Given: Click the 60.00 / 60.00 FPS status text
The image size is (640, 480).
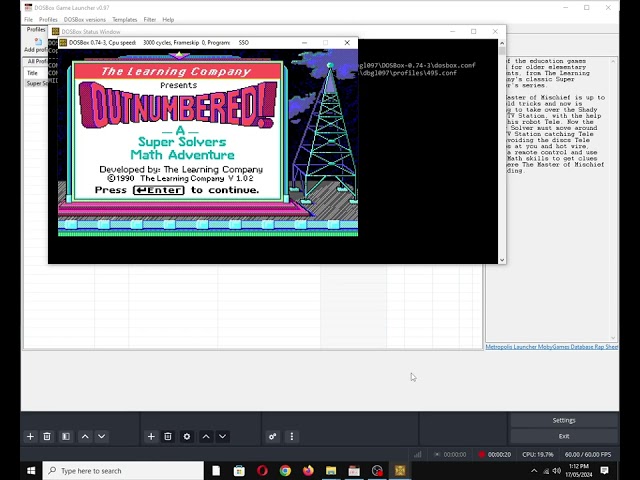Looking at the screenshot, I should click(588, 454).
